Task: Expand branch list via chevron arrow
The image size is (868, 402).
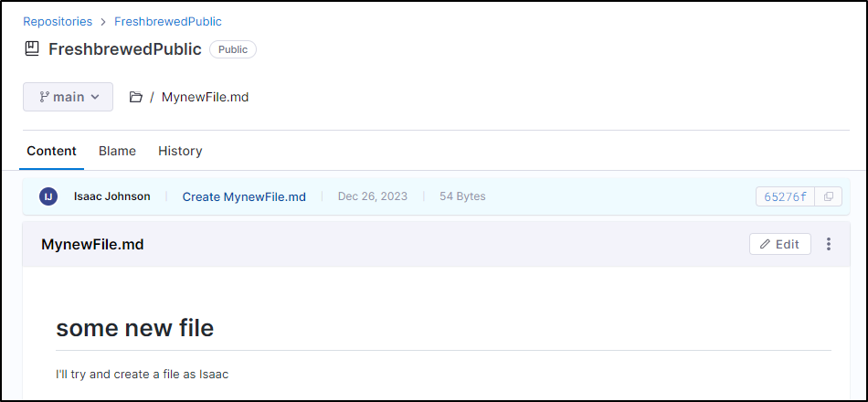Action: [x=95, y=97]
